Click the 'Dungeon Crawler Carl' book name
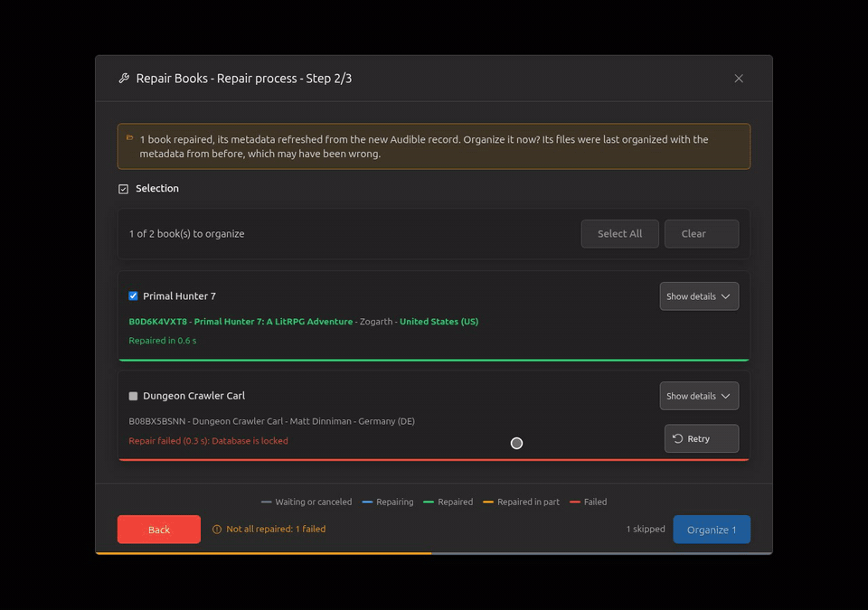Image resolution: width=868 pixels, height=610 pixels. click(x=193, y=396)
